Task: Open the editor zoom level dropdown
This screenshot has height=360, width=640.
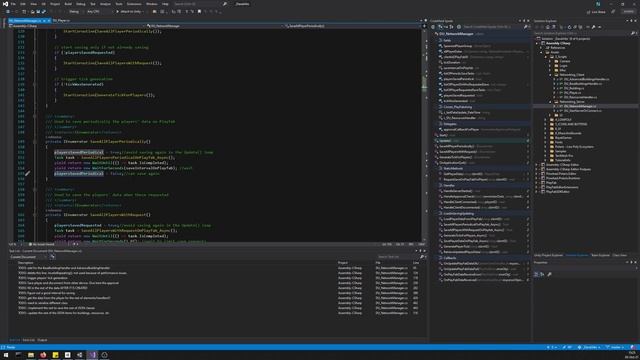Action: pyautogui.click(x=16, y=244)
